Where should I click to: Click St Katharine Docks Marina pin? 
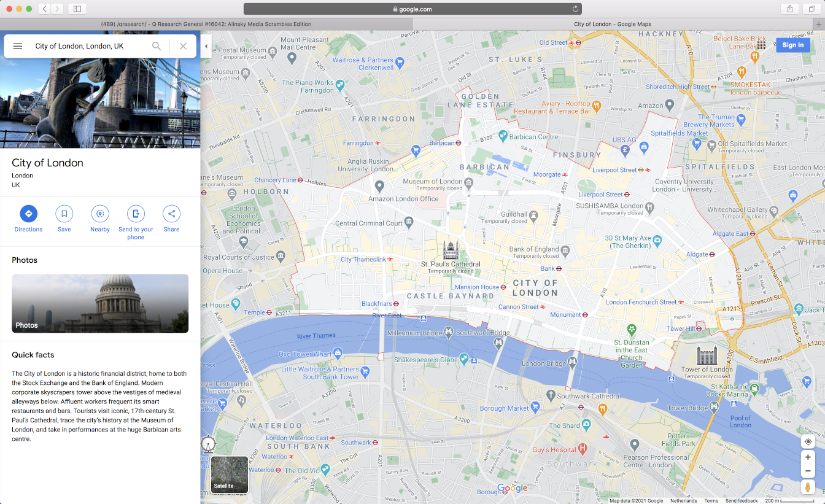(754, 389)
